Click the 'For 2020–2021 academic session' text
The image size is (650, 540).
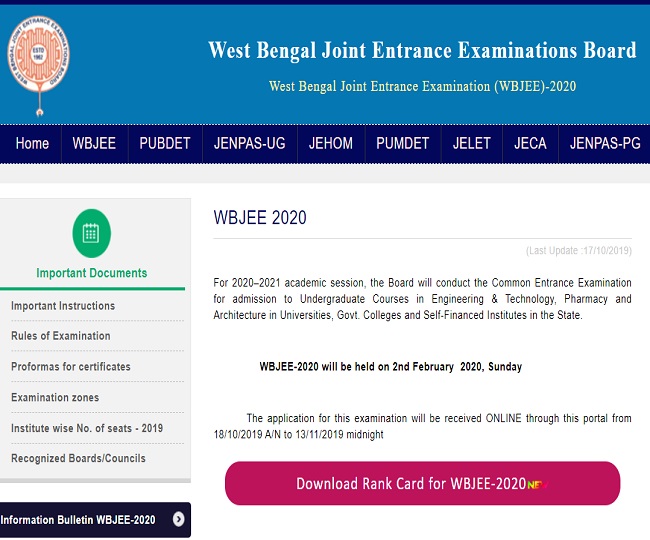click(422, 299)
